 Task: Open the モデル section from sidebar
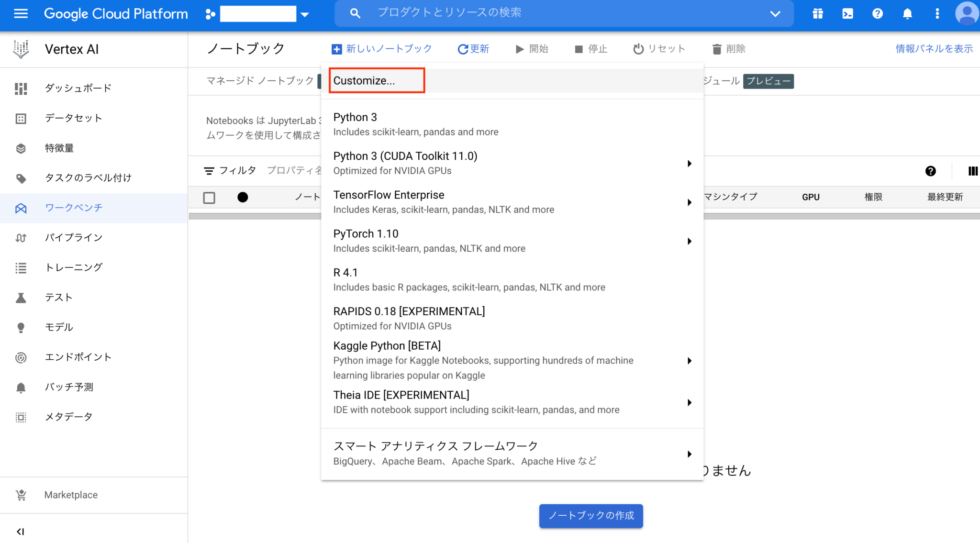58,327
